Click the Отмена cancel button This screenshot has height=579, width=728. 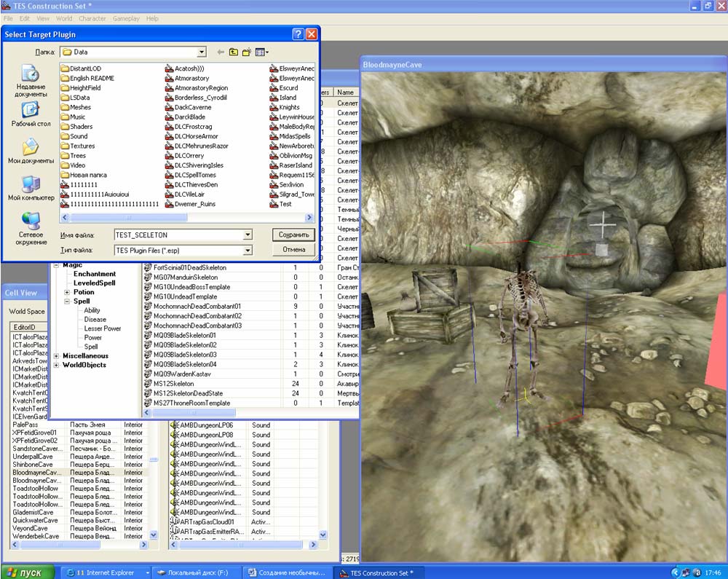[293, 249]
